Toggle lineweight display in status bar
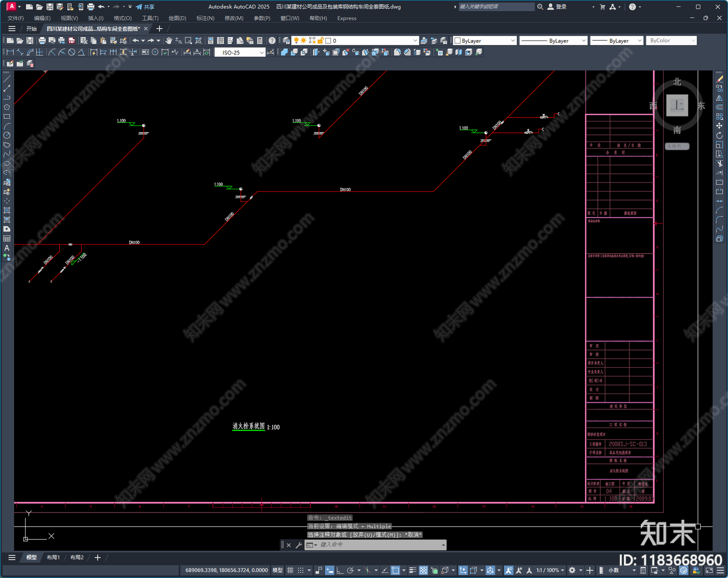This screenshot has width=728, height=578. pyautogui.click(x=413, y=570)
